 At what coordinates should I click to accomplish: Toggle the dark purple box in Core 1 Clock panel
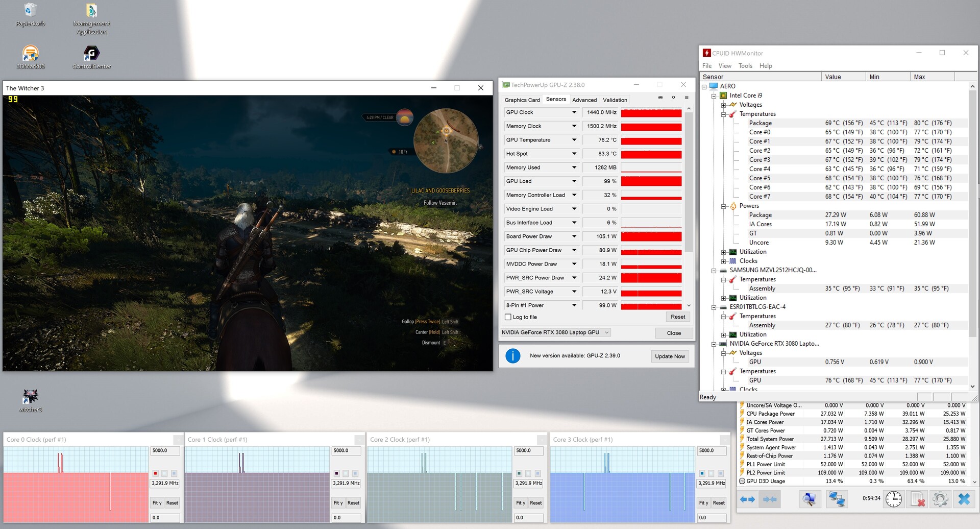click(336, 473)
